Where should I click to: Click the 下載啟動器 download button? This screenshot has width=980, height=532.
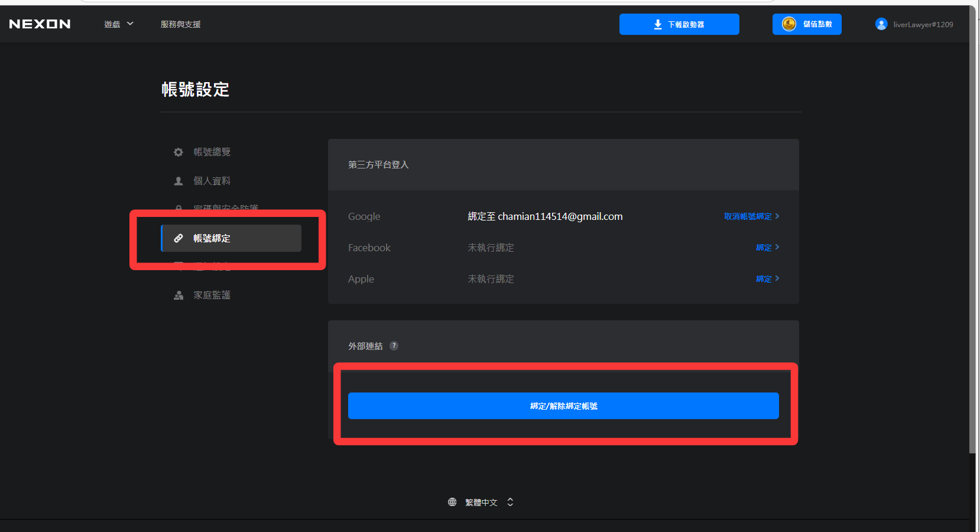pos(679,24)
